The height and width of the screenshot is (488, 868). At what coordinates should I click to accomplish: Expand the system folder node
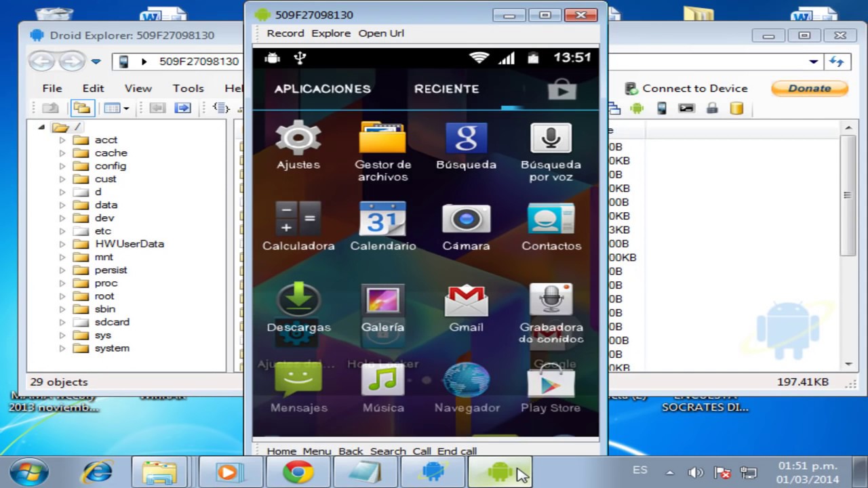62,348
